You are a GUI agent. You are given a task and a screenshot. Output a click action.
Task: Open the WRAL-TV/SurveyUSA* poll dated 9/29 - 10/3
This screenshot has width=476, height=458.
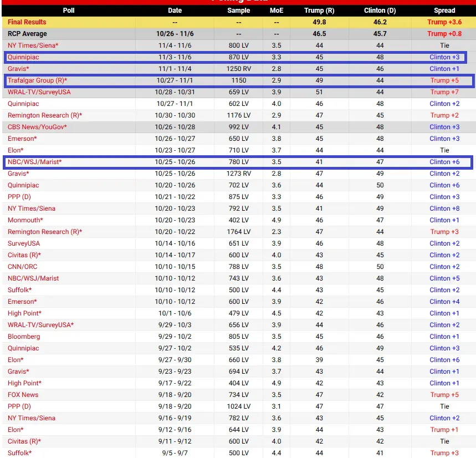tap(40, 325)
